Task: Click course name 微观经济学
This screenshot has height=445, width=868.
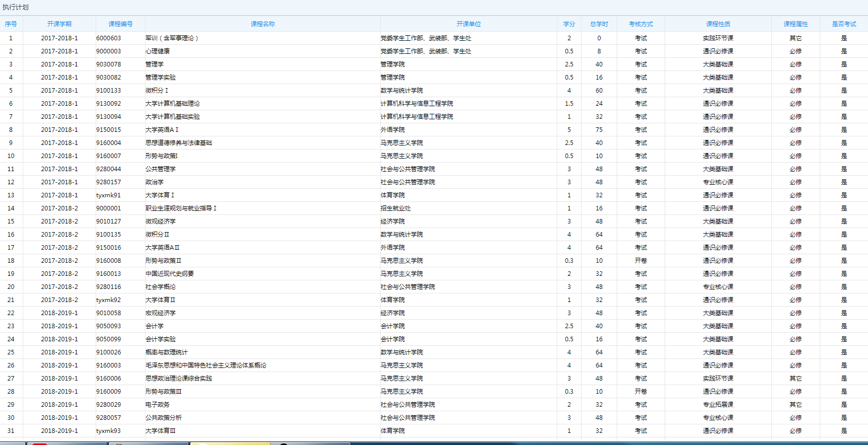Action: [161, 221]
